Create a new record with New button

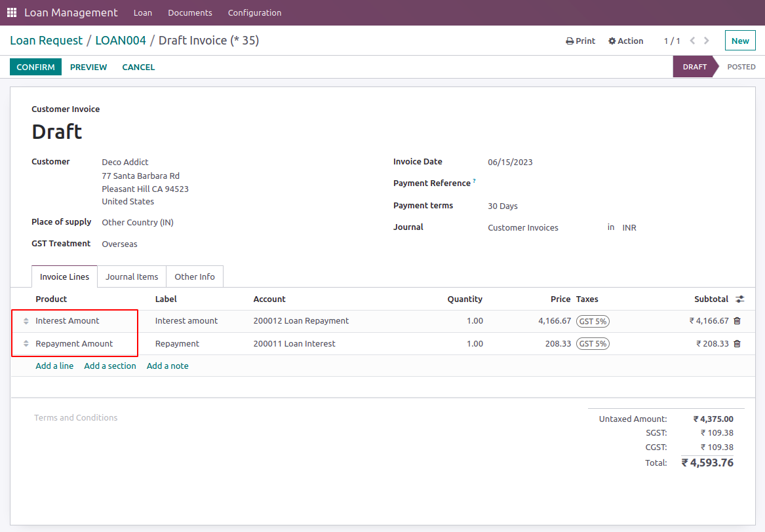(740, 41)
